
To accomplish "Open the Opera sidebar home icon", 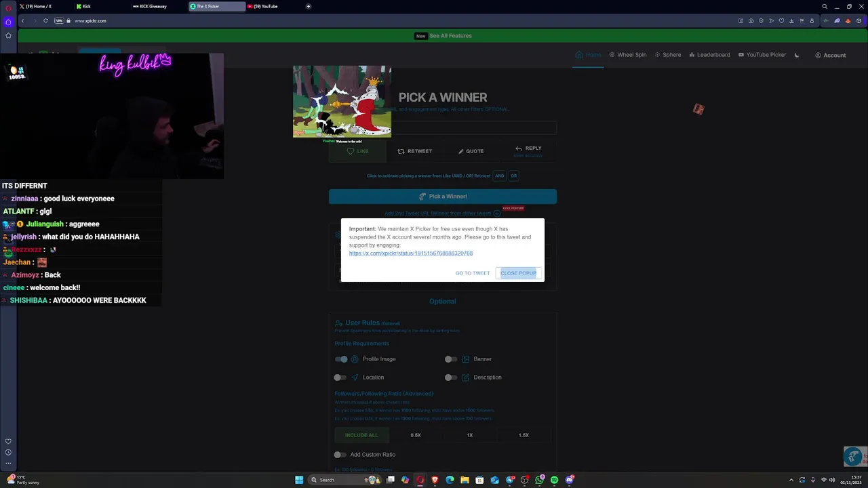I will point(8,22).
